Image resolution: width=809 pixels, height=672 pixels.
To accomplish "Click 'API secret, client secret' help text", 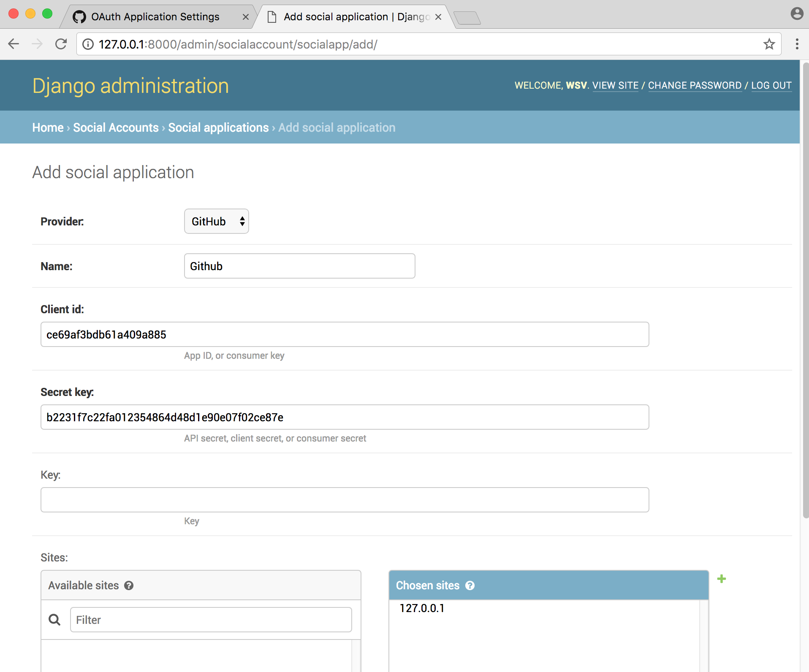I will pyautogui.click(x=275, y=438).
